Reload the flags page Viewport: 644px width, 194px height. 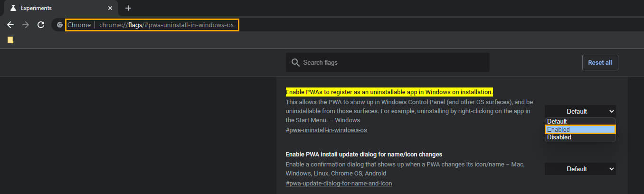pos(41,25)
